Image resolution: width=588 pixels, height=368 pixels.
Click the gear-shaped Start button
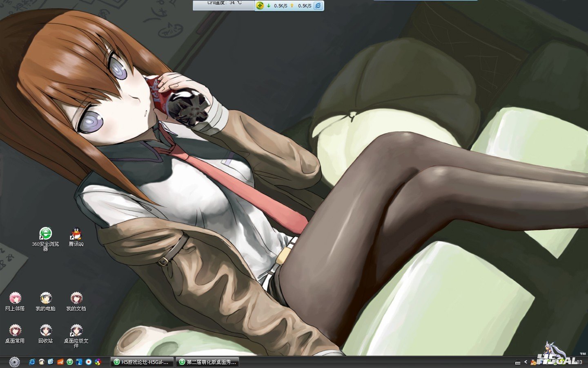click(x=14, y=362)
